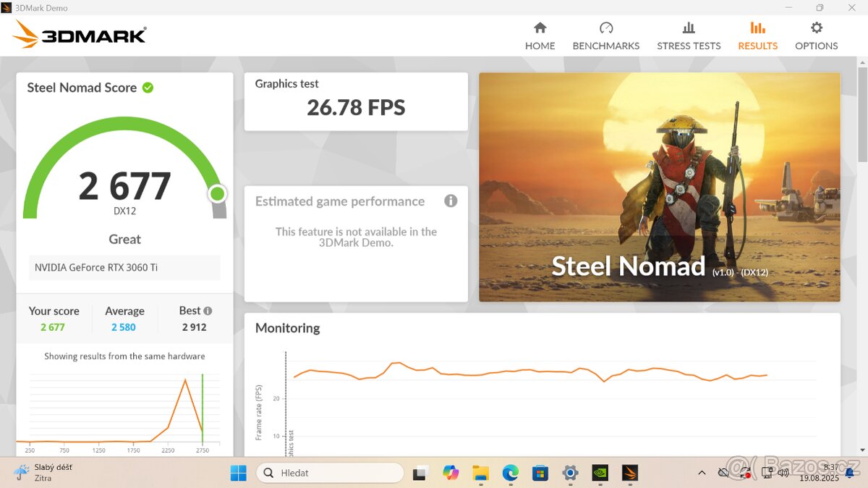The height and width of the screenshot is (488, 868).
Task: Click the notifications bell icon
Action: tap(848, 473)
